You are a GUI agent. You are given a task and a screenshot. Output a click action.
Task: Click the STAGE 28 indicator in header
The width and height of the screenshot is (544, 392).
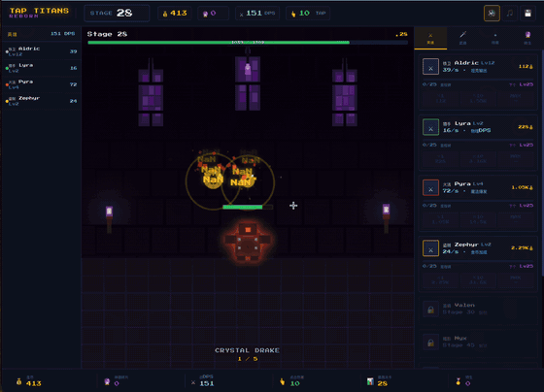click(117, 14)
